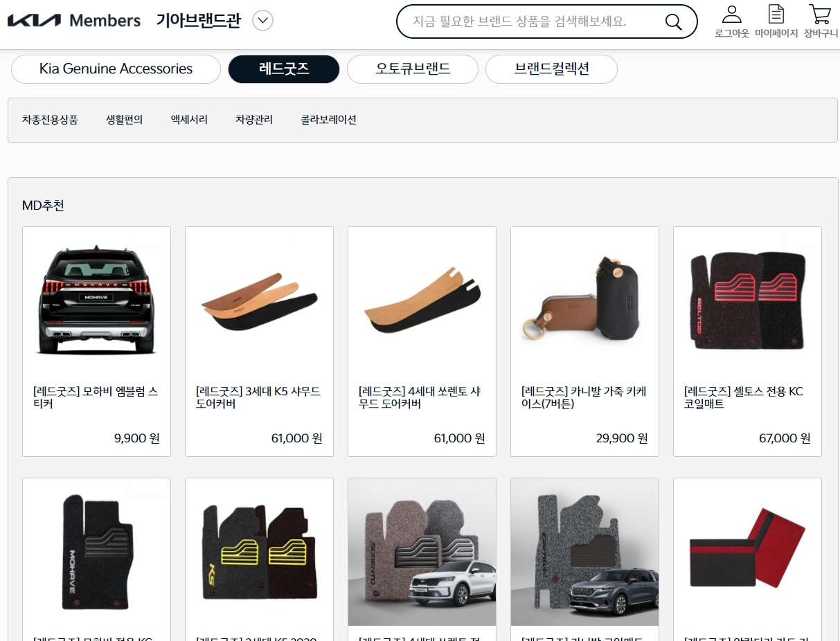840x641 pixels.
Task: Open the black Mohave coil mat image
Action: tap(96, 552)
